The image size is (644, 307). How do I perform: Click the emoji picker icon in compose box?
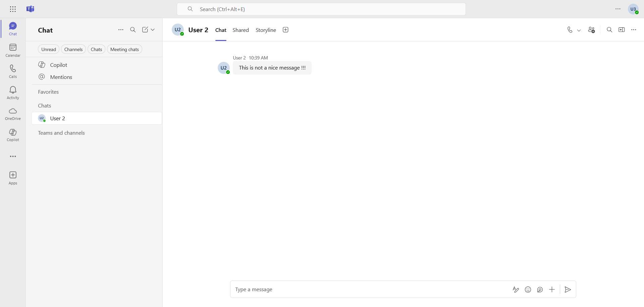pos(528,290)
